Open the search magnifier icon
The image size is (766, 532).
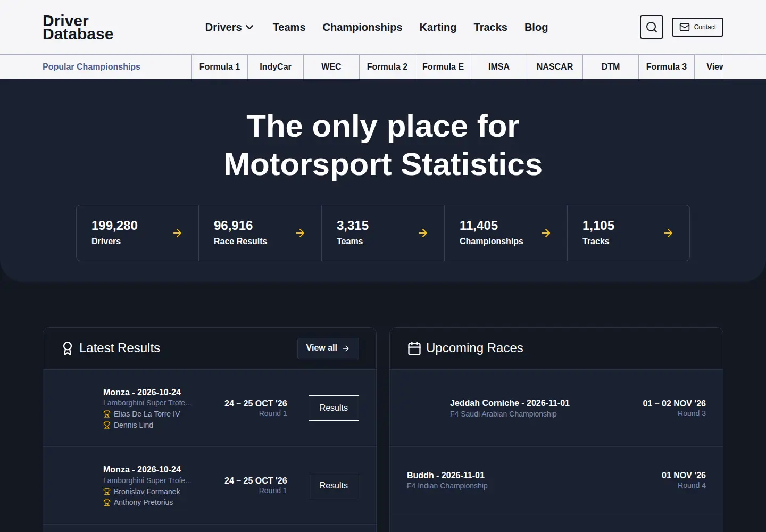coord(652,27)
